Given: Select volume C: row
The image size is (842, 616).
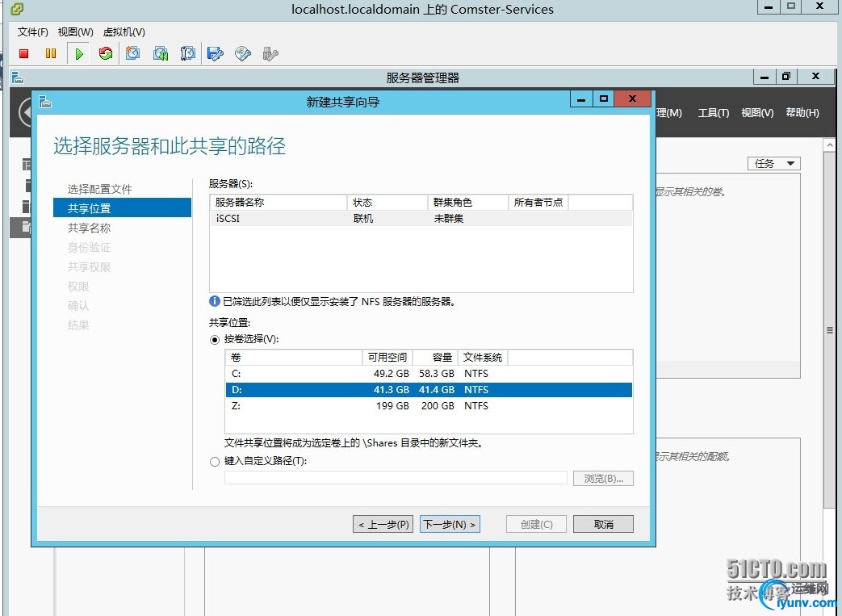Looking at the screenshot, I should tap(429, 374).
